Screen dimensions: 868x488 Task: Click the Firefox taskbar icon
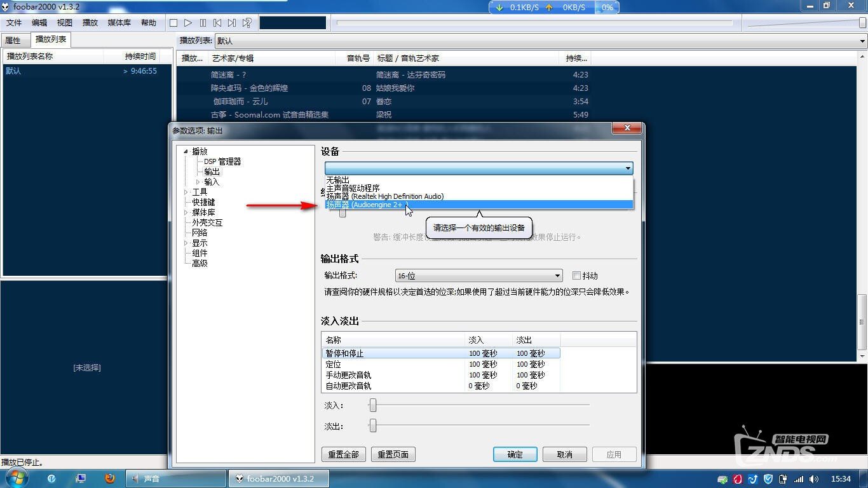coord(110,478)
